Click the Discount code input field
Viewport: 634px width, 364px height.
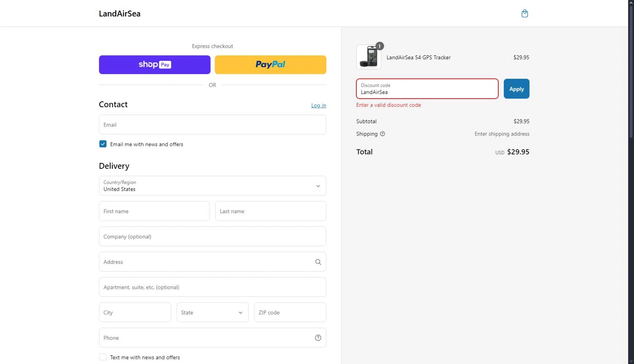coord(427,89)
